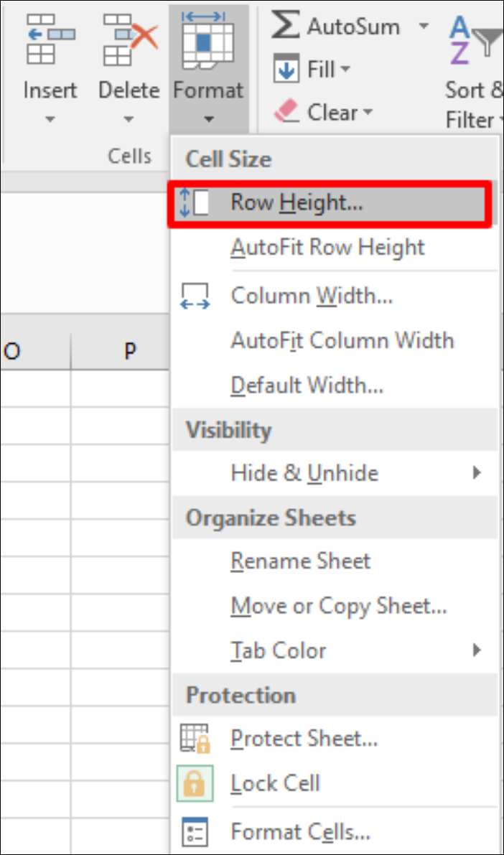Click the Delete cells icon
This screenshot has width=504, height=855.
[129, 39]
